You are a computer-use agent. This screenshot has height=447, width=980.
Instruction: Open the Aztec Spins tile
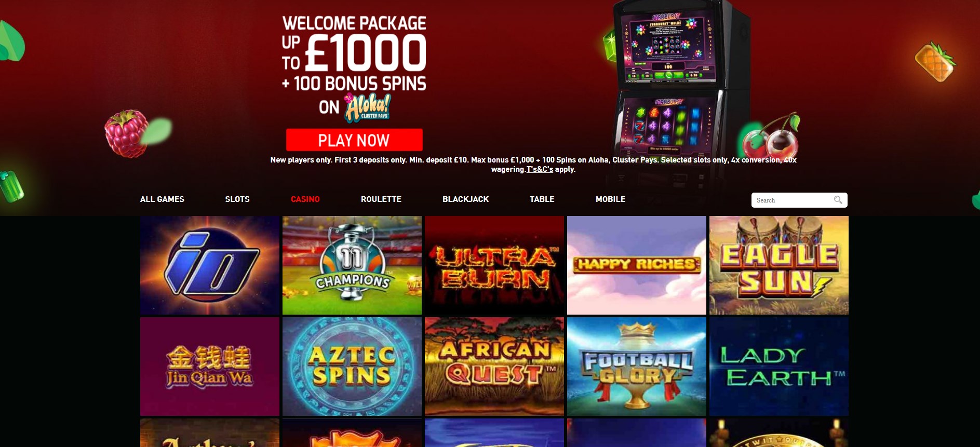pos(352,367)
